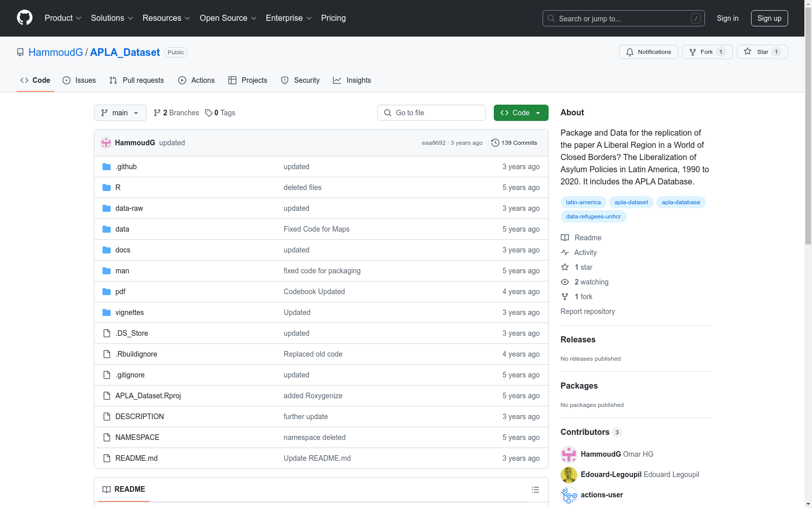Click the Sign up button
Screen dimensions: 812x508
[769, 18]
